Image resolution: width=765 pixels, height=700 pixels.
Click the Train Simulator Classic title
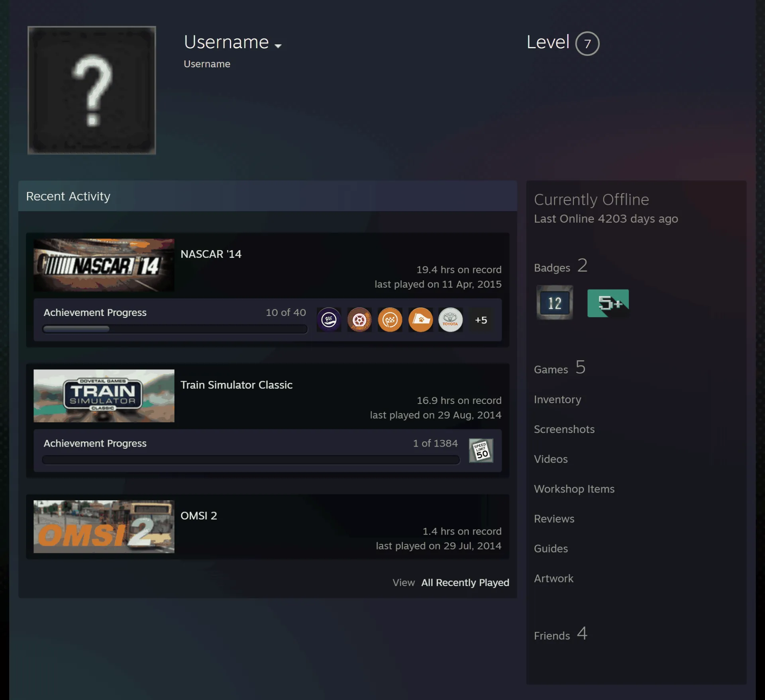[236, 385]
